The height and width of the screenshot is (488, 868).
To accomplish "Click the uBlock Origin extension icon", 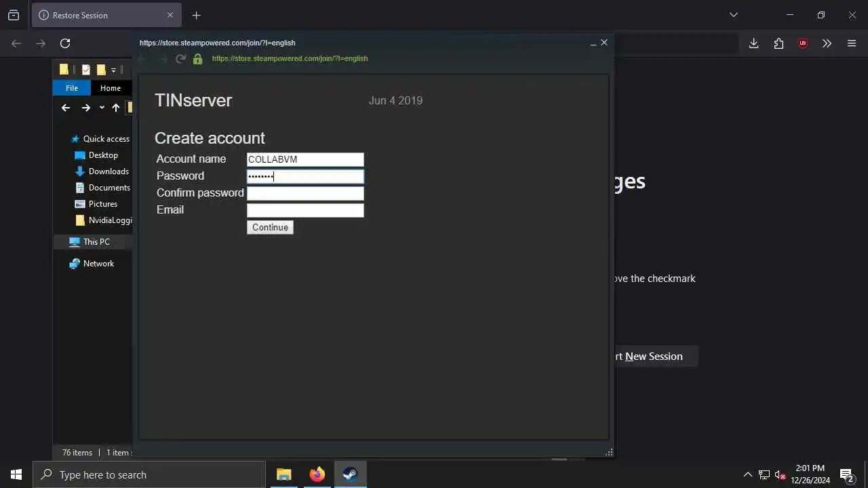I will (x=803, y=43).
